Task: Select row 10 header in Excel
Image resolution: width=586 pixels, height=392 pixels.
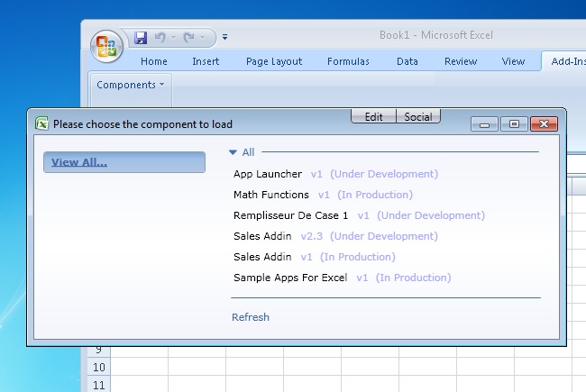Action: (99, 367)
